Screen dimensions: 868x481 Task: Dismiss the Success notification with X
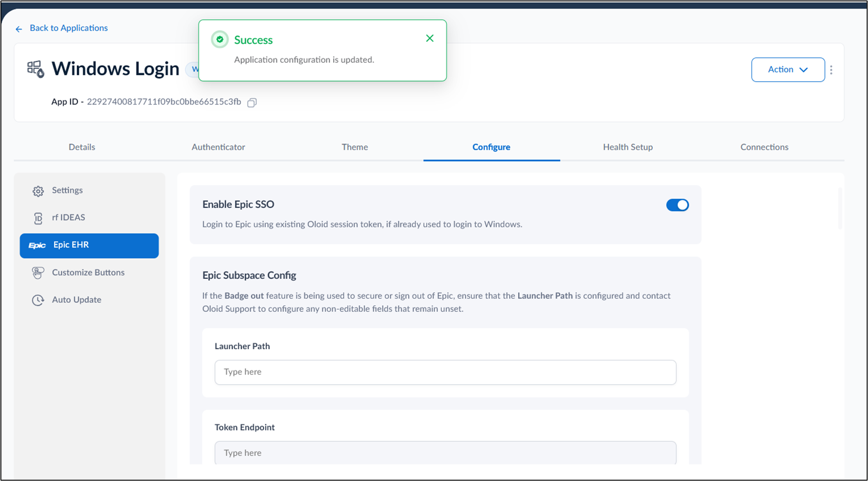pos(430,39)
